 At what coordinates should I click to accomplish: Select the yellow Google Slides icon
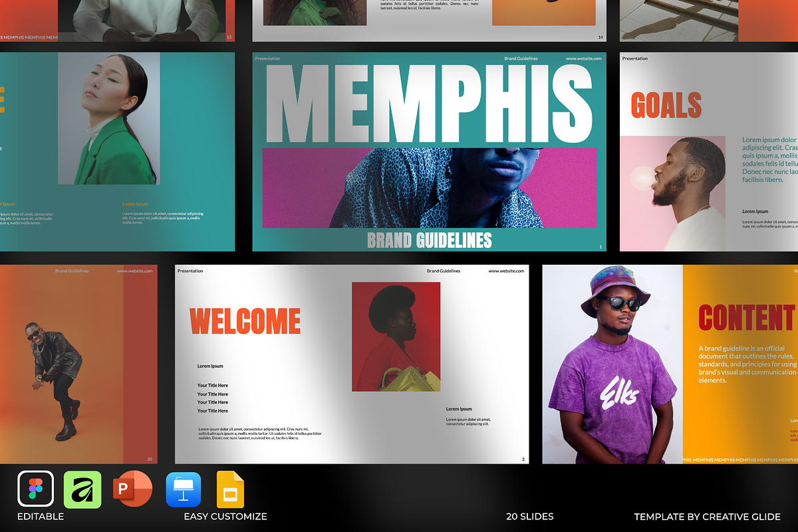[x=231, y=489]
